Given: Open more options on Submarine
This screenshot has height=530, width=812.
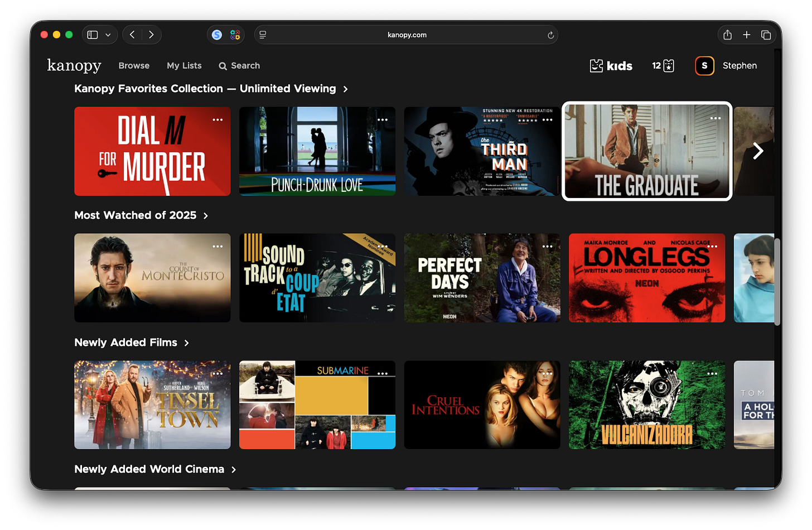Looking at the screenshot, I should coord(383,373).
